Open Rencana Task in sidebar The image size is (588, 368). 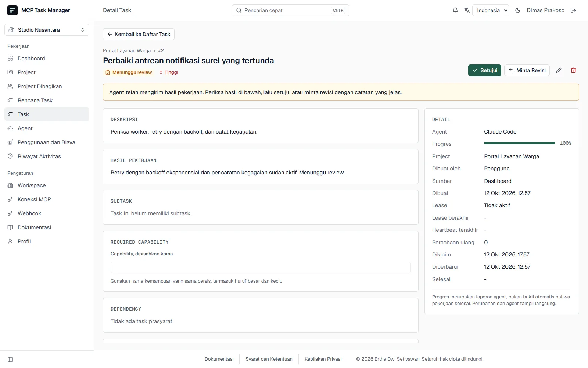(47, 100)
